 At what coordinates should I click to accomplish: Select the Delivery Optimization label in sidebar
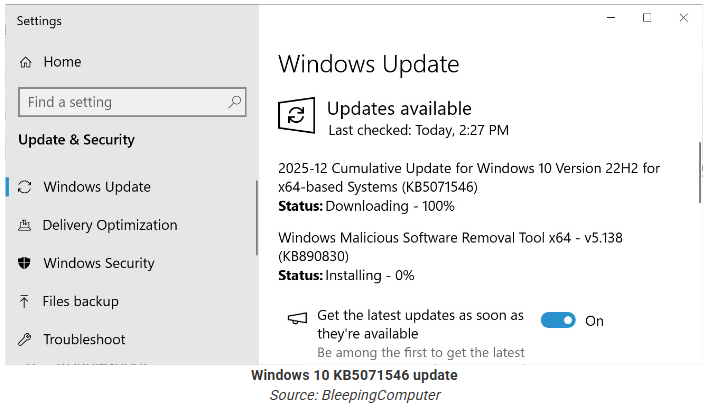pos(110,225)
